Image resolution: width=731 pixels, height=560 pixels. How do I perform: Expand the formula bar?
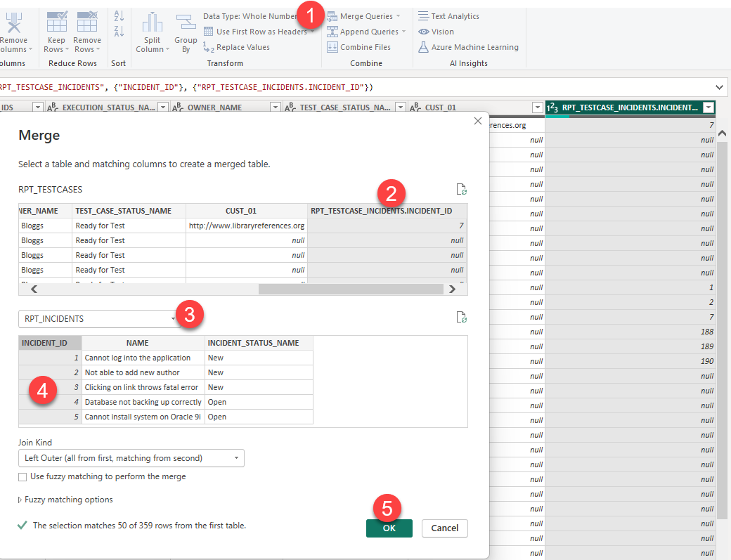719,87
